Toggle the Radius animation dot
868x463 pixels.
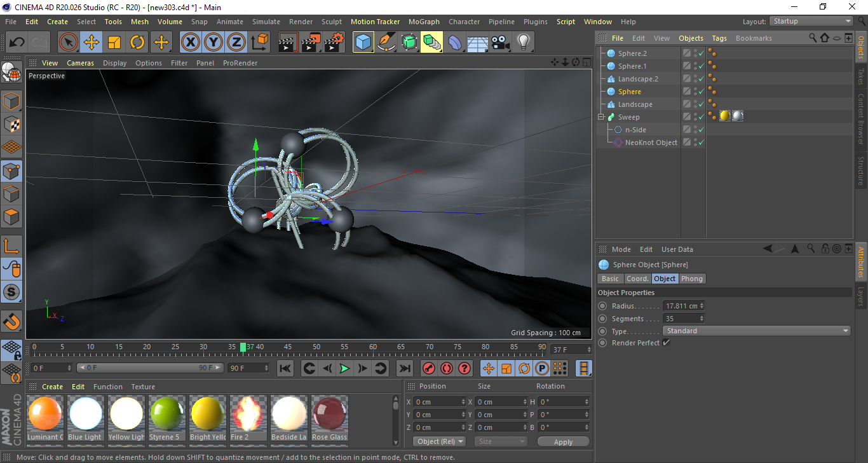click(602, 306)
